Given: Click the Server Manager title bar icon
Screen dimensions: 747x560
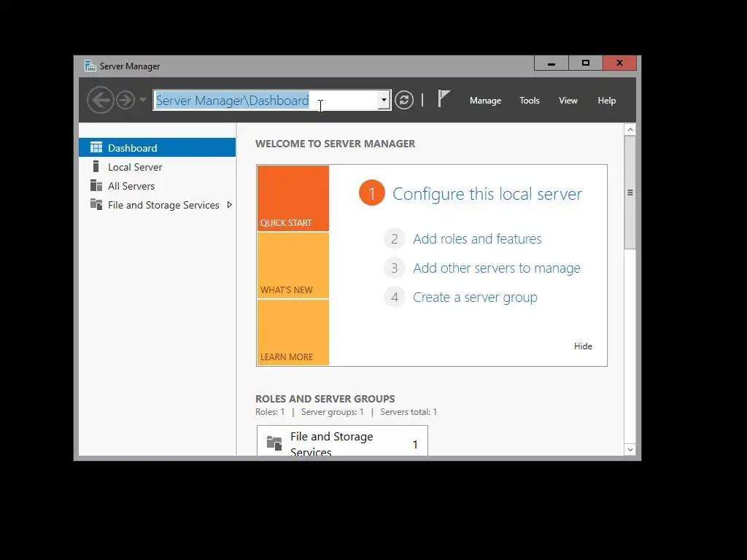Looking at the screenshot, I should 90,66.
